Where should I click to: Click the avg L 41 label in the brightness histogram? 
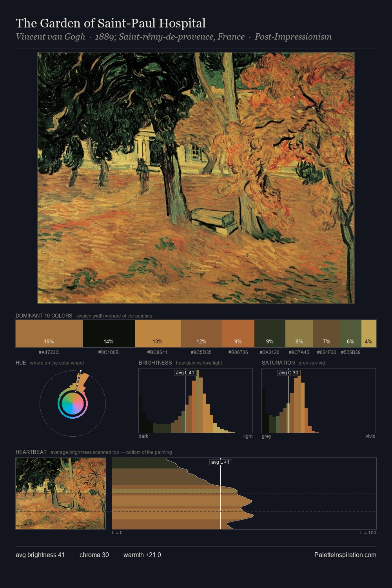pyautogui.click(x=185, y=373)
